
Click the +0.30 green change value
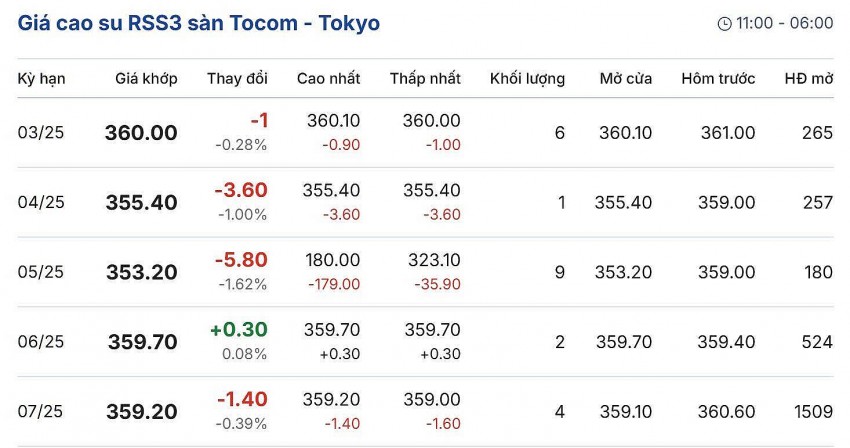(238, 330)
